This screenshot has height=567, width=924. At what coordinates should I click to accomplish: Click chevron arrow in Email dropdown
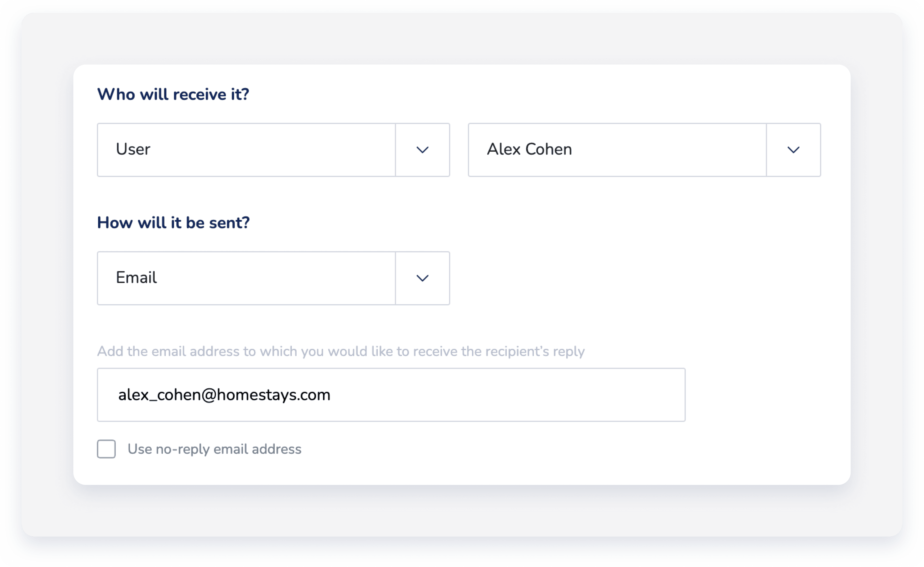coord(422,278)
